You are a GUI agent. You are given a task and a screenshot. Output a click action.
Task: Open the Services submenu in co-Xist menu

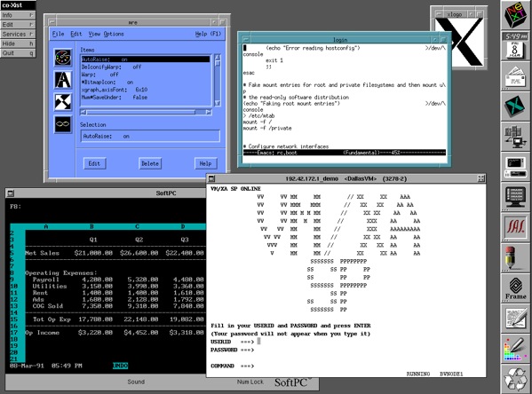click(18, 35)
